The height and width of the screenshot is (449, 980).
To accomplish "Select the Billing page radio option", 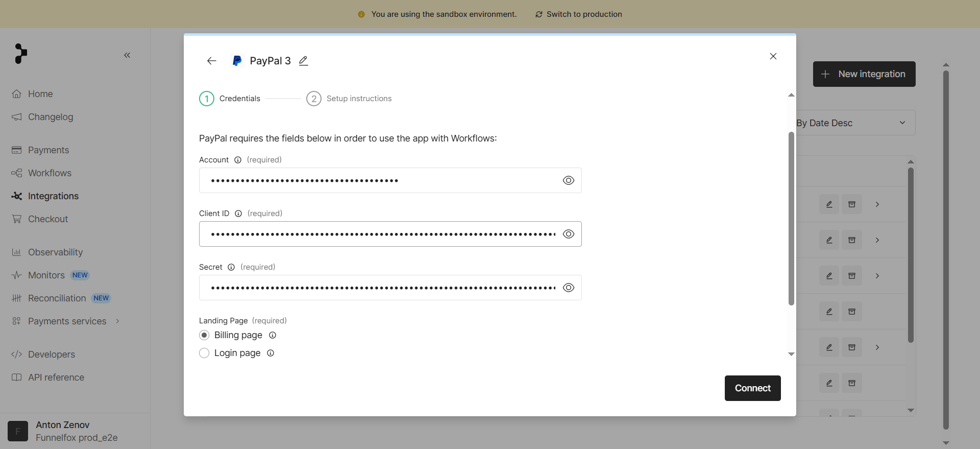I will tap(204, 335).
